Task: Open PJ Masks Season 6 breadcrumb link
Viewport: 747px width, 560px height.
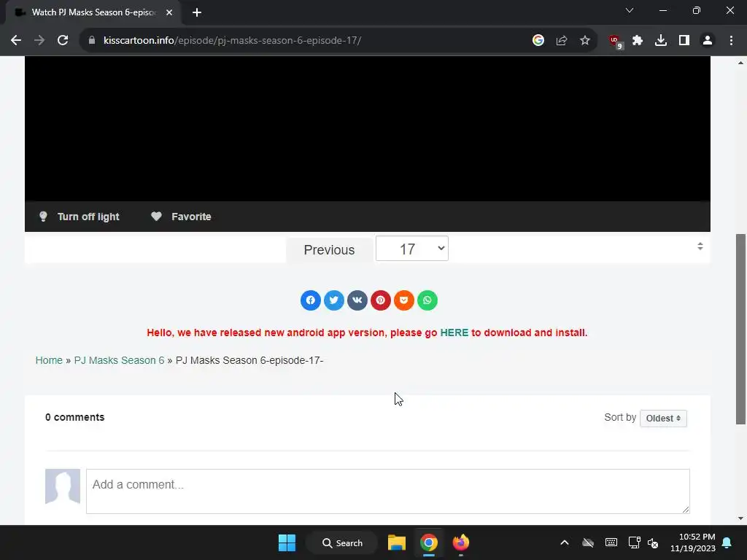Action: (x=119, y=360)
